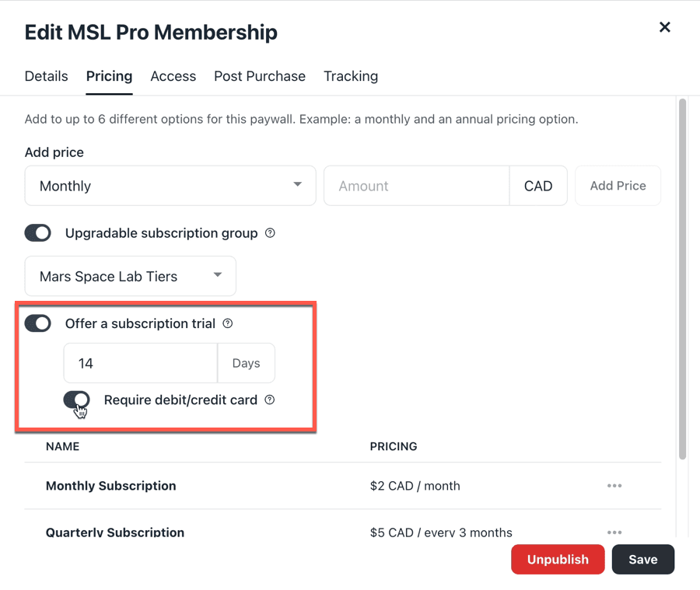Image resolution: width=700 pixels, height=590 pixels.
Task: Click the Days unit selector
Action: click(246, 363)
